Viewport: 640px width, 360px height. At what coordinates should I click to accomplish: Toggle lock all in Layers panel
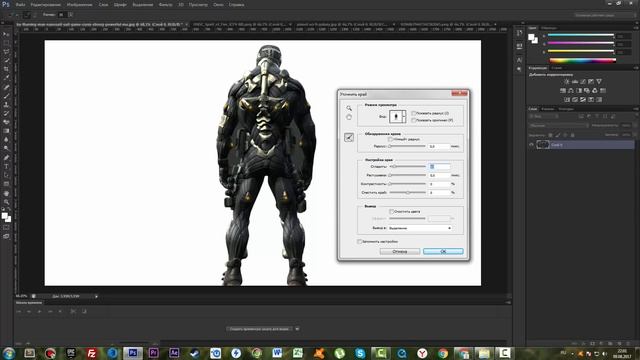(x=573, y=135)
